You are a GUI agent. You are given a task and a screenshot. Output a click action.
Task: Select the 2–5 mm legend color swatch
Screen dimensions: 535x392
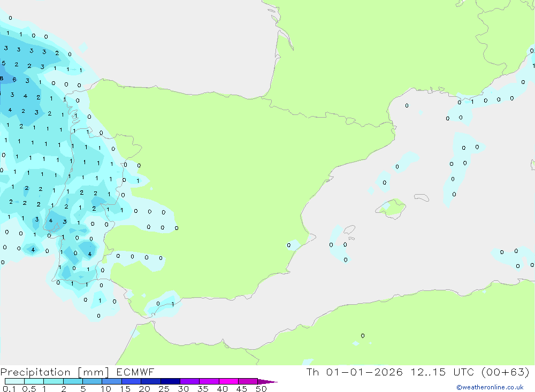point(73,381)
